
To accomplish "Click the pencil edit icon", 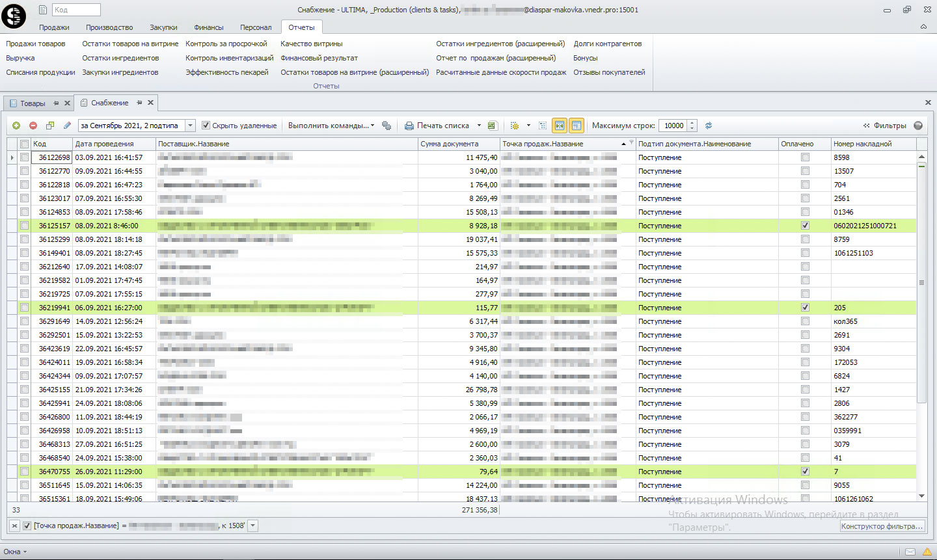I will point(67,126).
